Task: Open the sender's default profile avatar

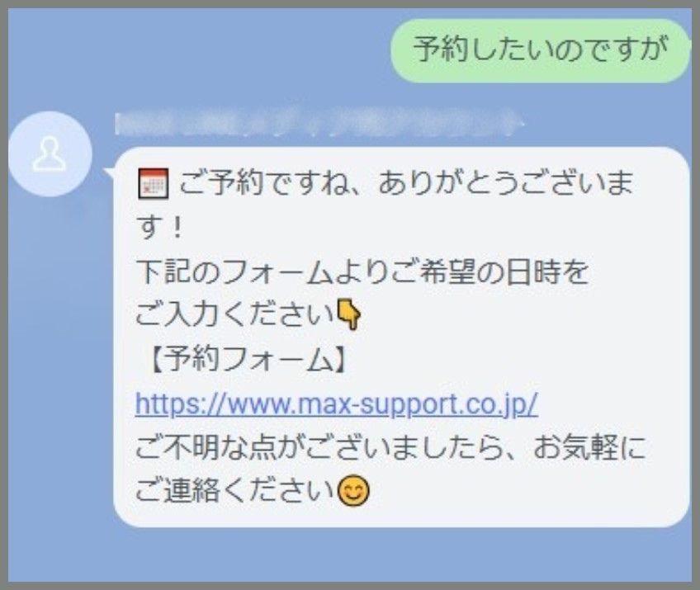Action: click(50, 154)
